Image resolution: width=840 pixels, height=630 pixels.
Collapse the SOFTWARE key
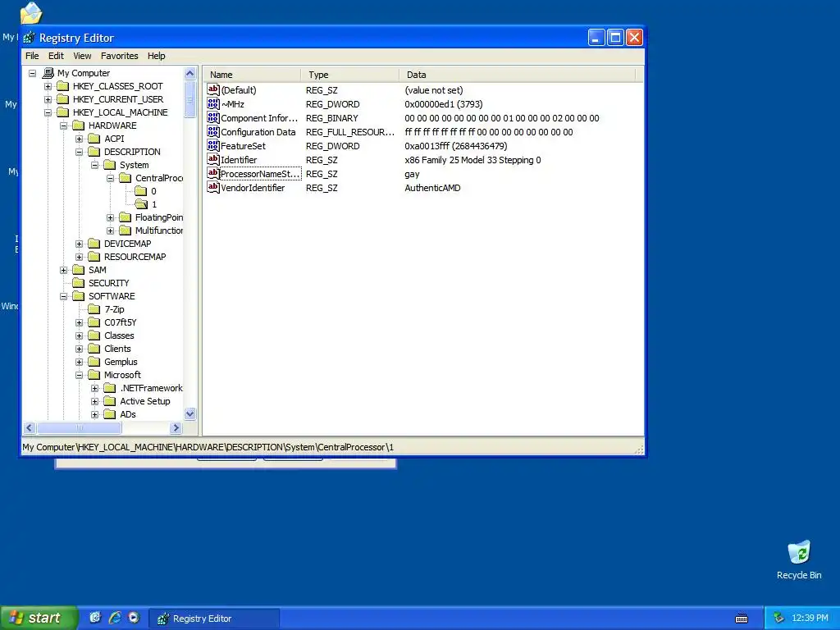click(x=63, y=296)
